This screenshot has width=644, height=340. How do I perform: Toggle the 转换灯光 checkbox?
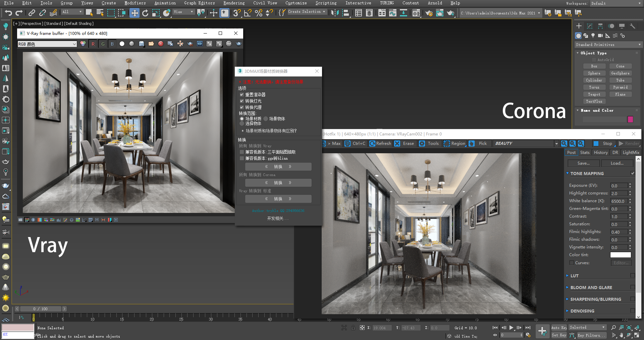241,101
